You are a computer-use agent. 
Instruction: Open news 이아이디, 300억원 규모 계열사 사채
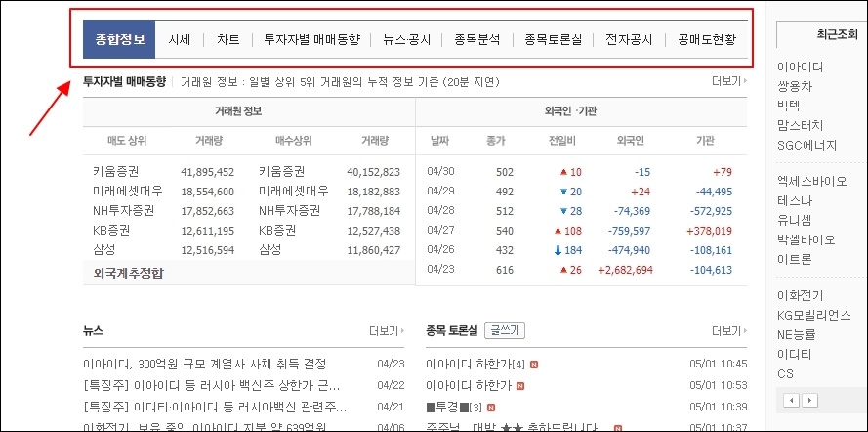coord(204,364)
